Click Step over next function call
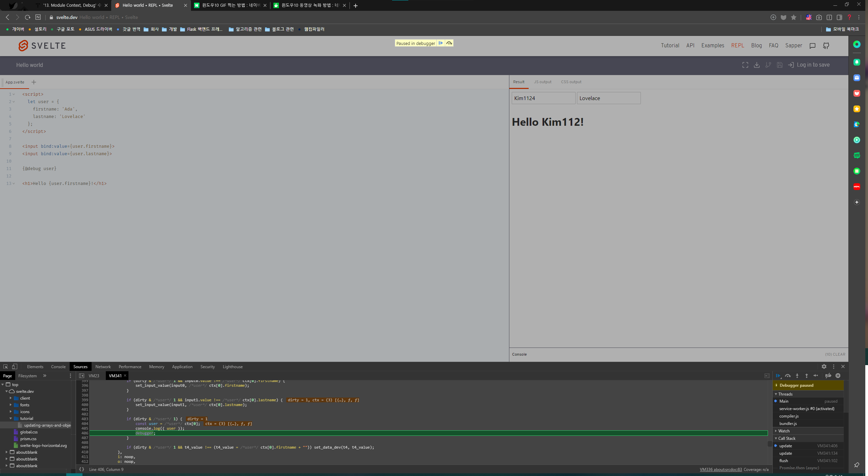The image size is (868, 476). pyautogui.click(x=788, y=376)
